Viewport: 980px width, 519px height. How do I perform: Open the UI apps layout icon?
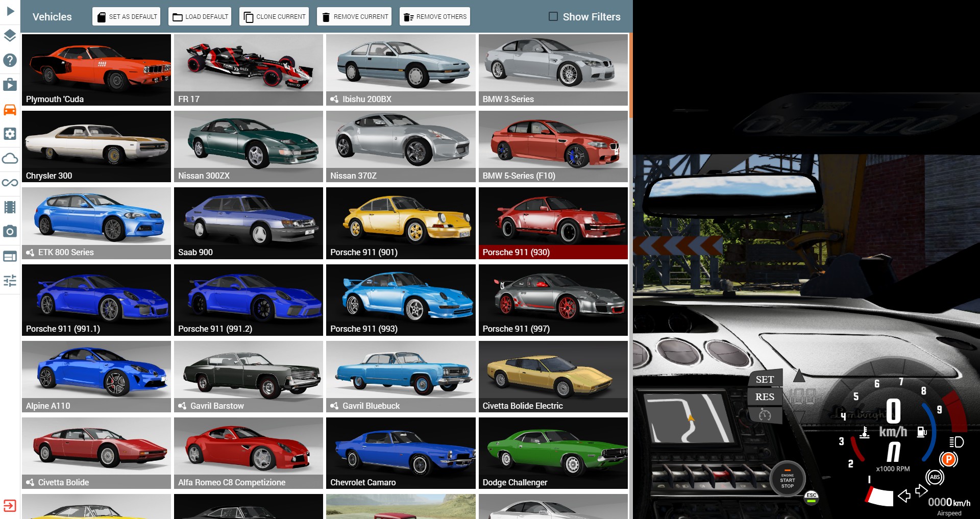coord(10,256)
